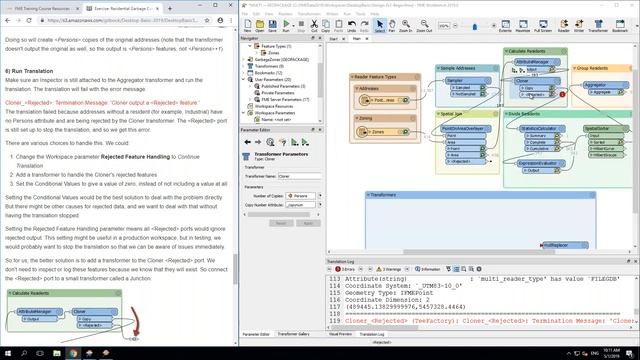This screenshot has height=360, width=640.
Task: Select Private Parameters in the Navigator
Action: click(278, 93)
